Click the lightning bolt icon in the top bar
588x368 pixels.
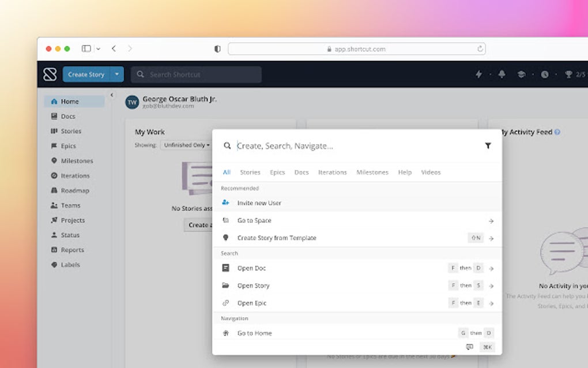pos(478,74)
